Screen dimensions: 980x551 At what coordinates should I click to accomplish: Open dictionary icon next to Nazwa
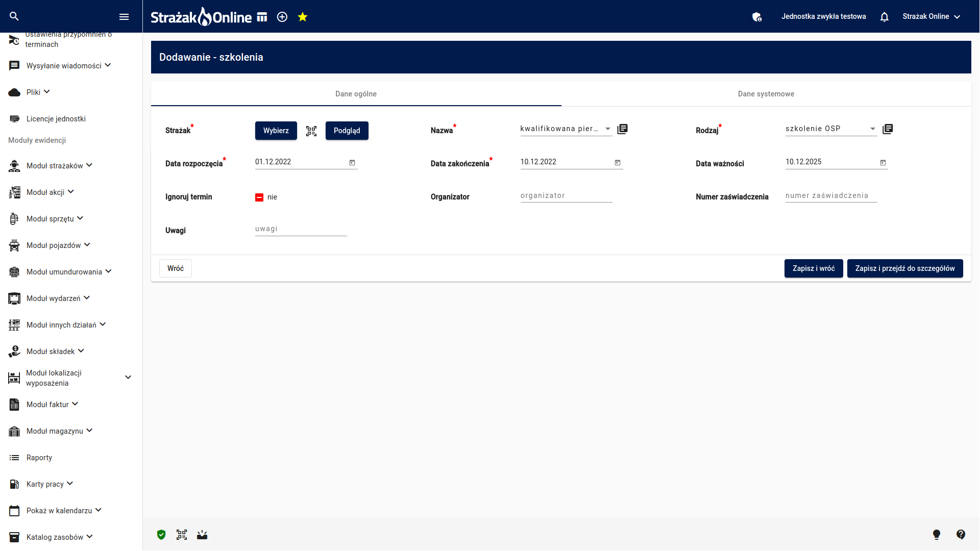622,129
